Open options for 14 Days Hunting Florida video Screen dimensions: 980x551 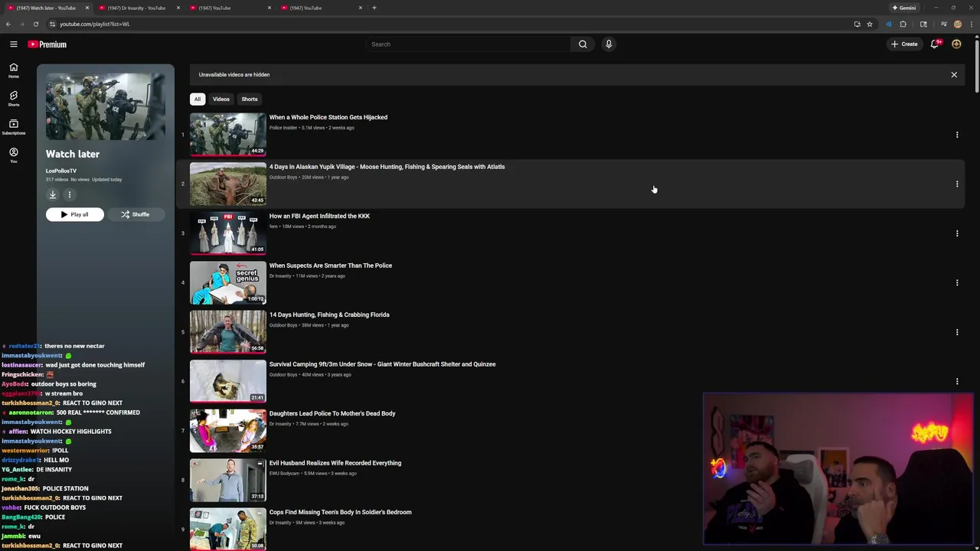coord(957,332)
